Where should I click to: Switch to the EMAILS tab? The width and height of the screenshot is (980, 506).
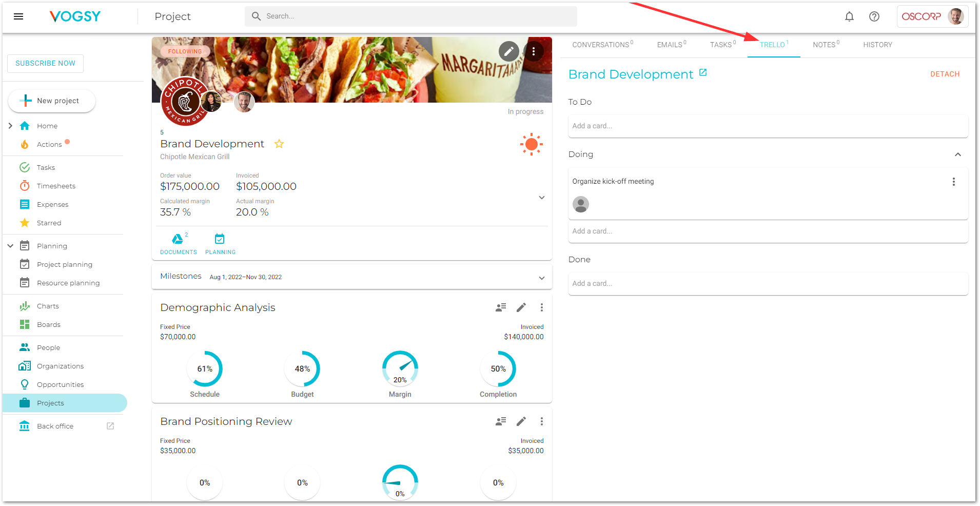coord(672,45)
